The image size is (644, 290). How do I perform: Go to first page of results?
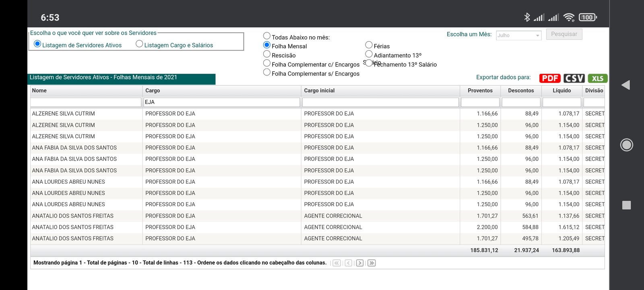(337, 263)
